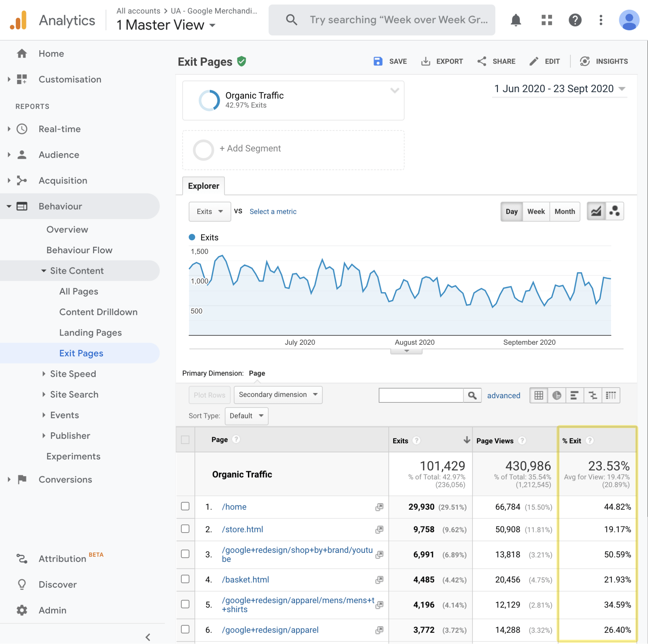Click into the table search input field
The image size is (648, 644).
420,395
